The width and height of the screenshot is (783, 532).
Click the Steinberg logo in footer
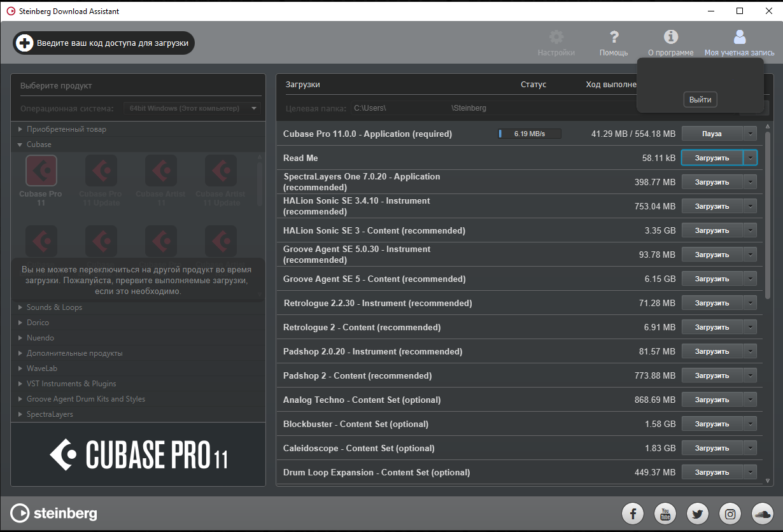[54, 513]
